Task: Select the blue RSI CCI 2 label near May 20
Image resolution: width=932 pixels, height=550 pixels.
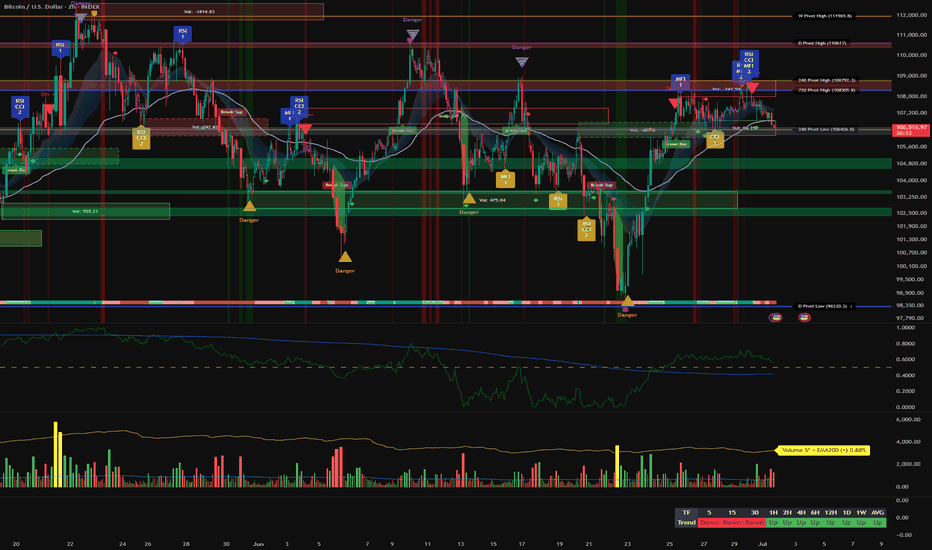Action: [20, 107]
